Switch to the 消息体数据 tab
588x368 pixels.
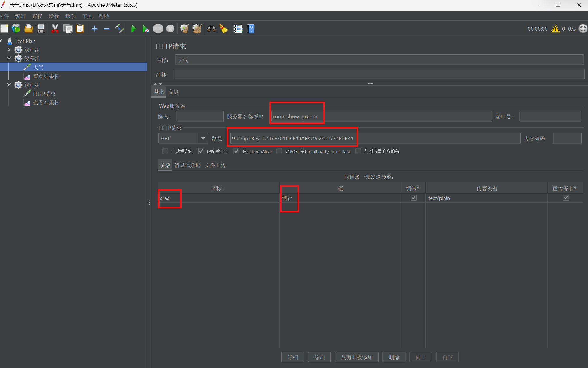(x=187, y=165)
